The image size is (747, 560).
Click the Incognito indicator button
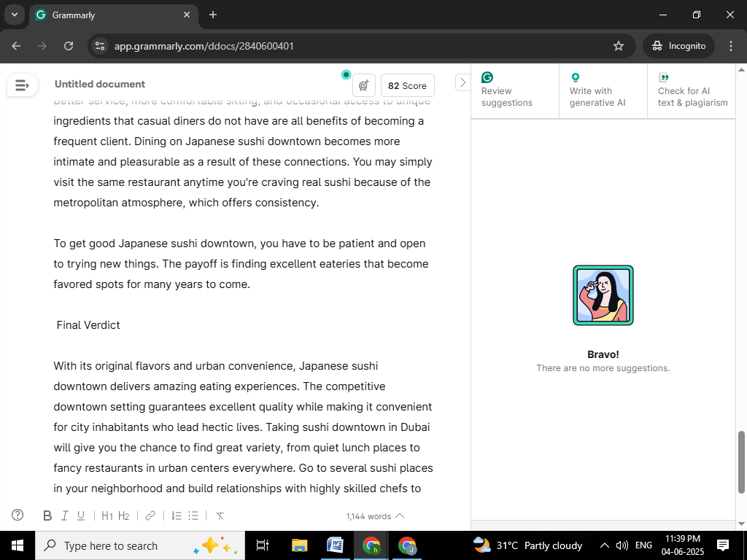[x=678, y=46]
